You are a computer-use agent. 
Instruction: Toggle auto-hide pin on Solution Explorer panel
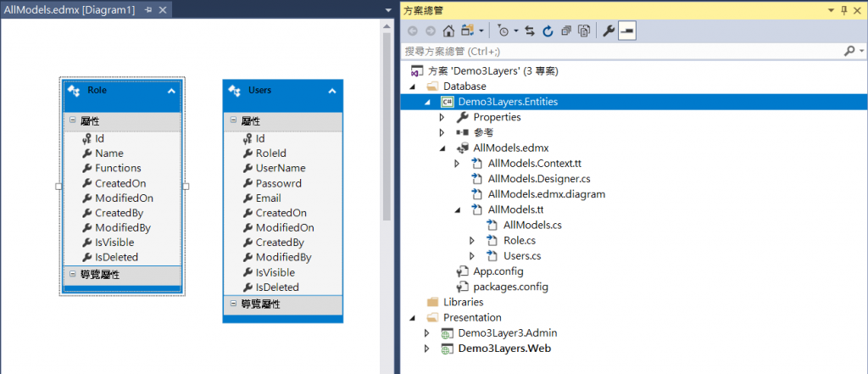(x=843, y=9)
